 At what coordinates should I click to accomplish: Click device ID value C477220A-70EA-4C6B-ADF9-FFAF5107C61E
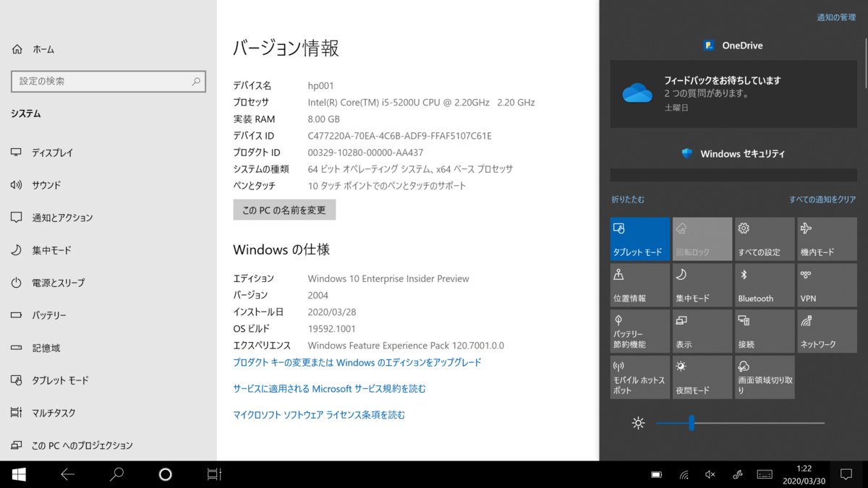[x=400, y=136]
